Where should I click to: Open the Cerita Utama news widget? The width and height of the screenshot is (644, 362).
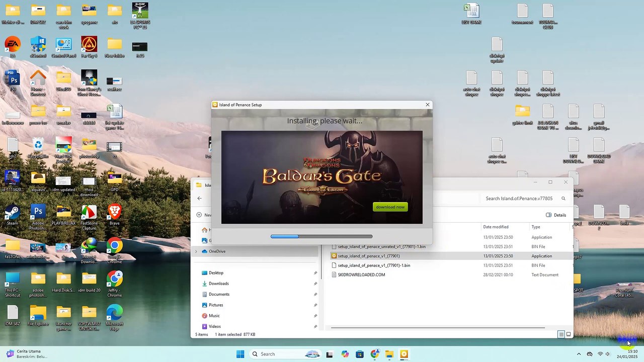point(26,354)
